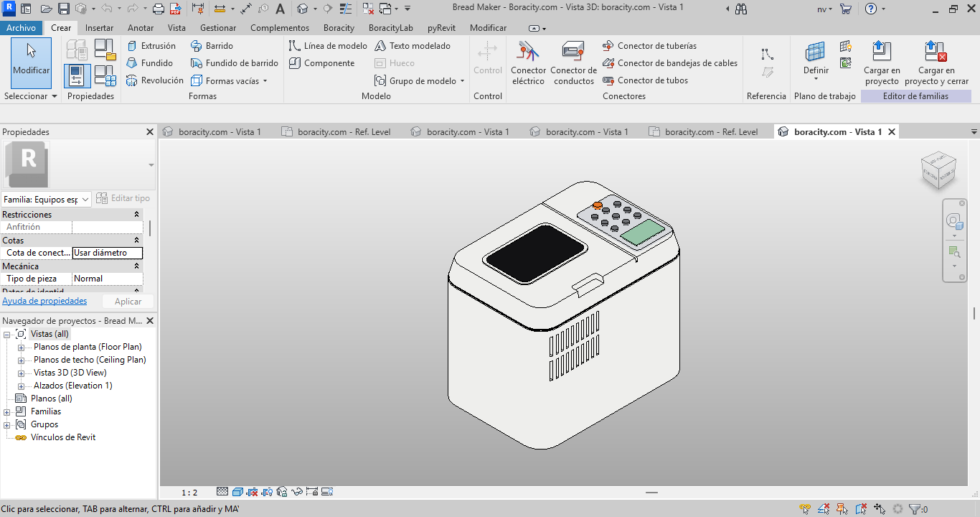Expand the Definir work plane menu
This screenshot has height=517, width=980.
tap(816, 61)
